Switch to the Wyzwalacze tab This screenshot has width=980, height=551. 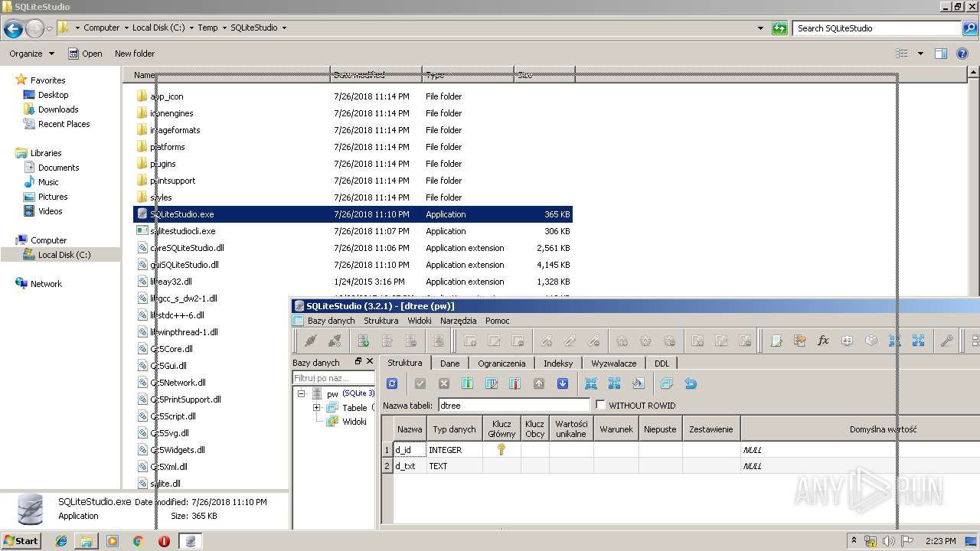pos(614,364)
